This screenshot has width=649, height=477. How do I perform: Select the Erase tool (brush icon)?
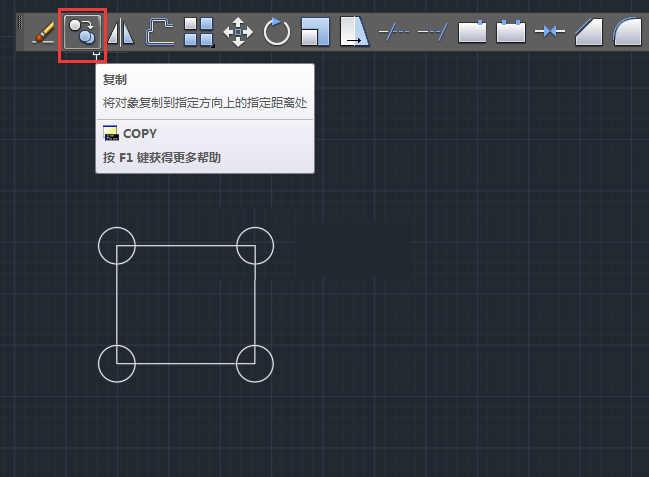(43, 32)
